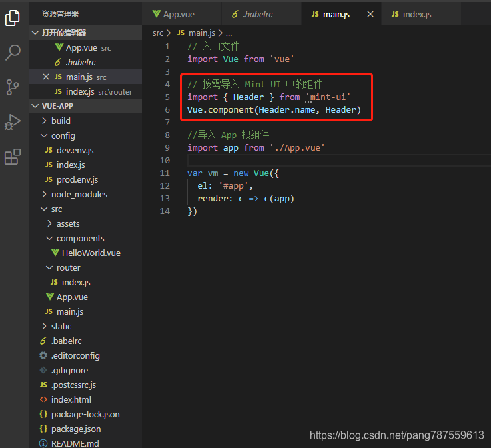Screen dimensions: 491x448
Task: Click the gear icon beside .editorconfig
Action: coord(43,355)
